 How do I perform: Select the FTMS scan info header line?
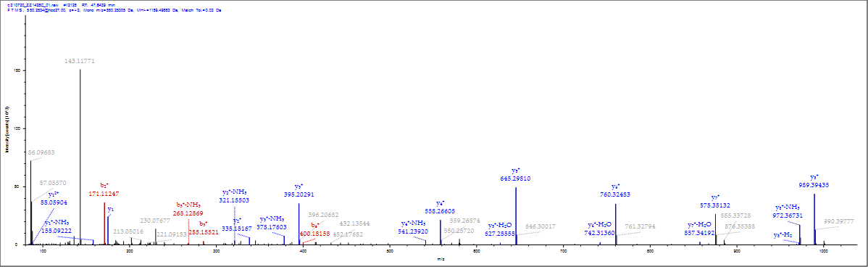tap(114, 10)
